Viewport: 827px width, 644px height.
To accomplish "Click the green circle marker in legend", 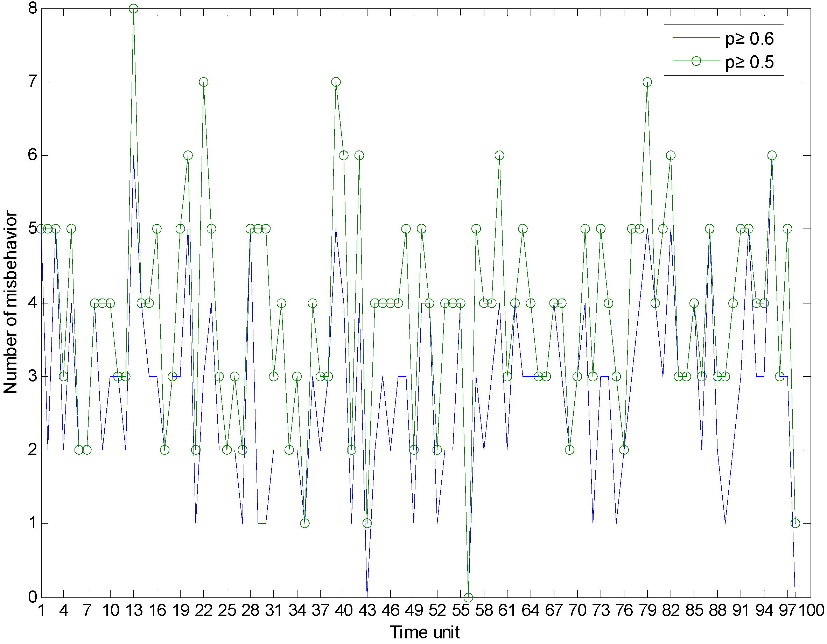I will (x=696, y=61).
